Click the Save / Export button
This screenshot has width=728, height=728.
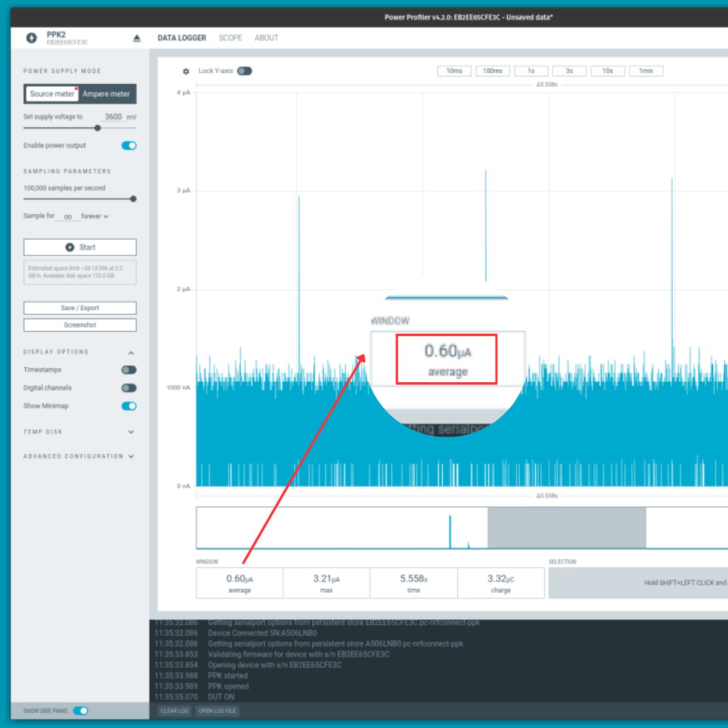click(80, 308)
